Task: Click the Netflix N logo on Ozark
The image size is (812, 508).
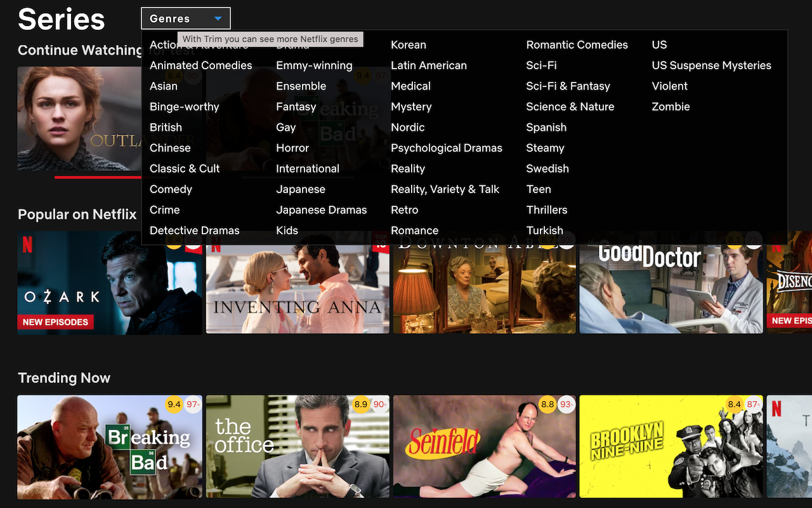Action: pyautogui.click(x=27, y=244)
